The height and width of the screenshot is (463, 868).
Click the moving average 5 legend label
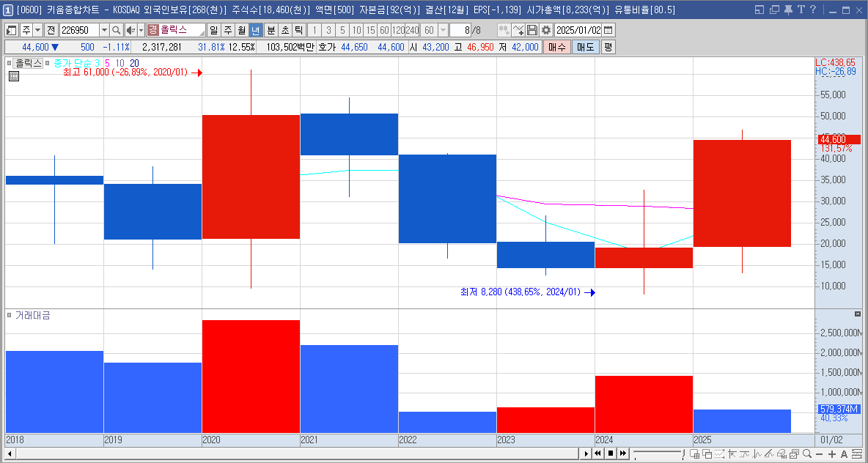[x=107, y=63]
